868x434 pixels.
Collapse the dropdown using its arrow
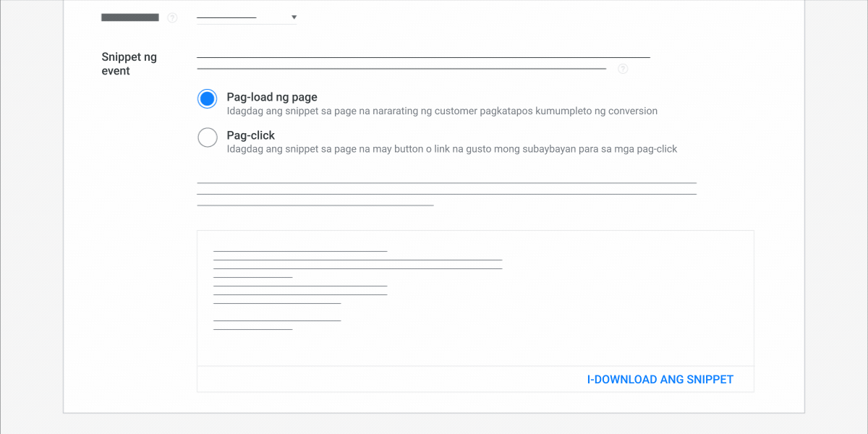294,16
